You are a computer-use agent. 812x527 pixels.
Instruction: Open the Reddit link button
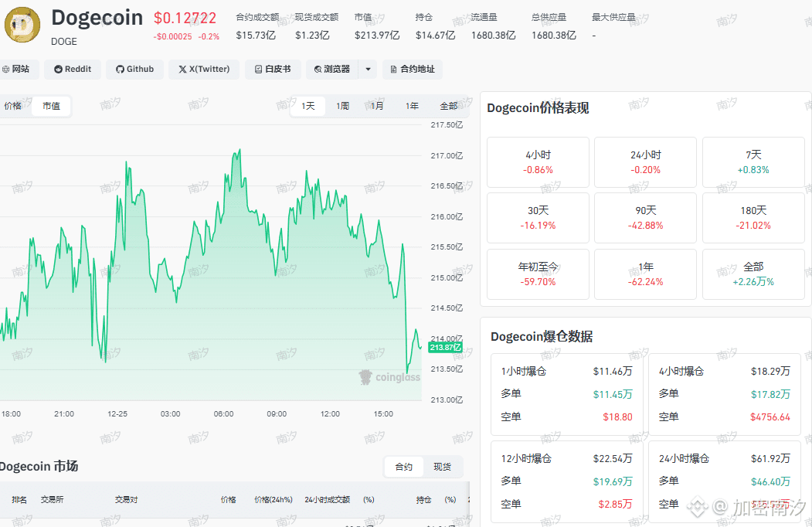click(x=73, y=69)
